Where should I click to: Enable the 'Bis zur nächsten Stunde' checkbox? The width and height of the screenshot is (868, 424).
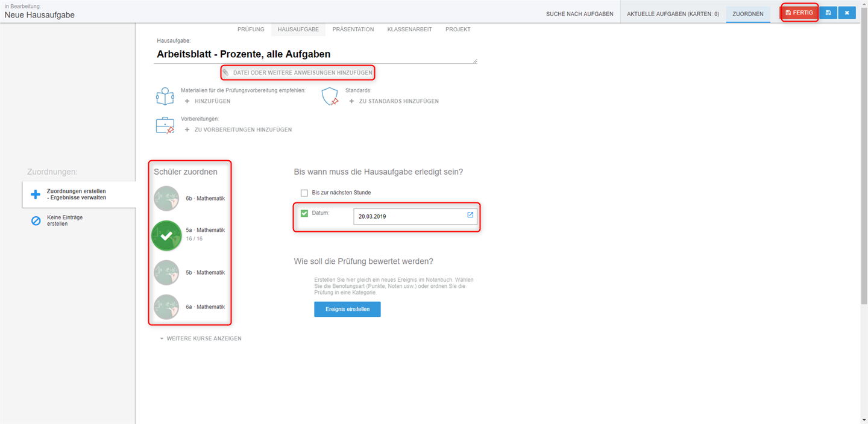304,193
